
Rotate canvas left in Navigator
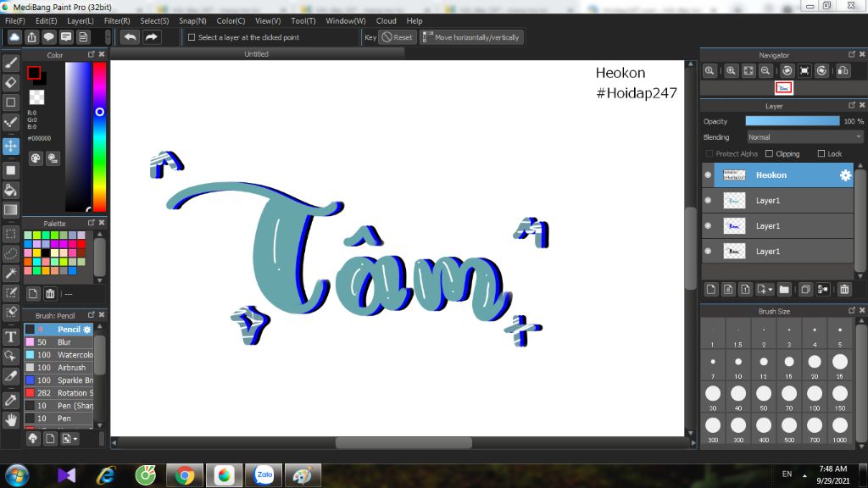click(x=787, y=71)
